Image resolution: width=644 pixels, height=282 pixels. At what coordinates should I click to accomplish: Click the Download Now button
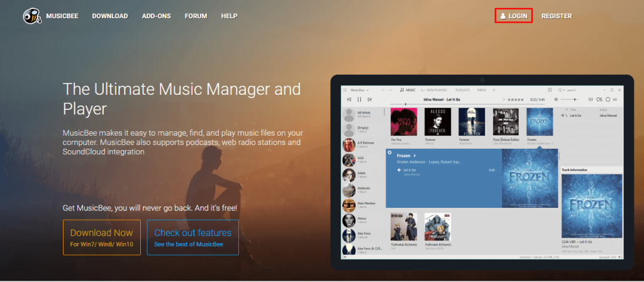point(102,237)
